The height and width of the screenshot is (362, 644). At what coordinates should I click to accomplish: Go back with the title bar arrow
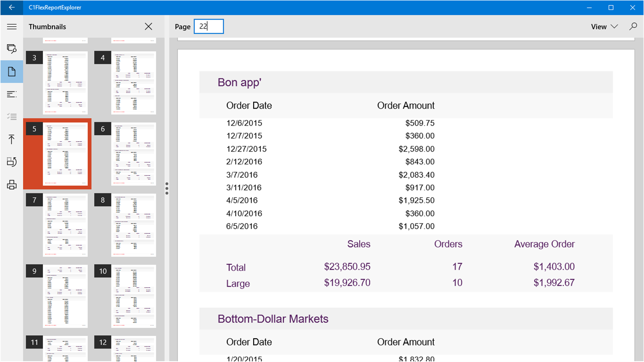tap(12, 8)
